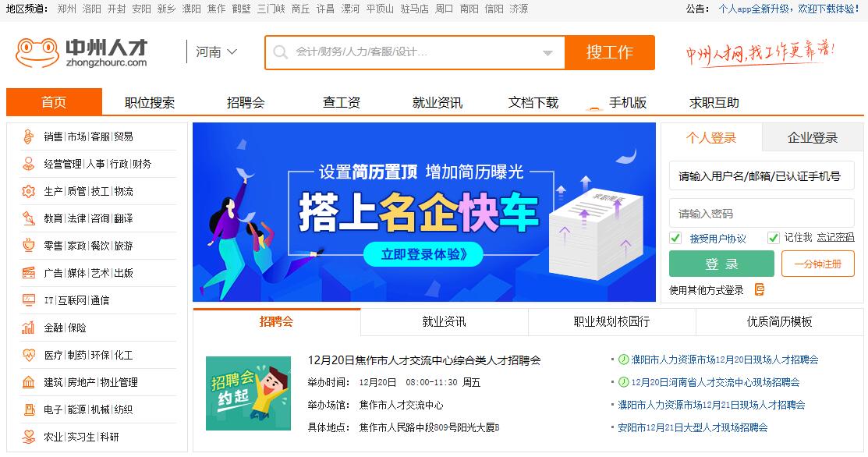Image resolution: width=868 pixels, height=457 pixels.
Task: Click the 搜工作 search button
Action: coord(610,52)
